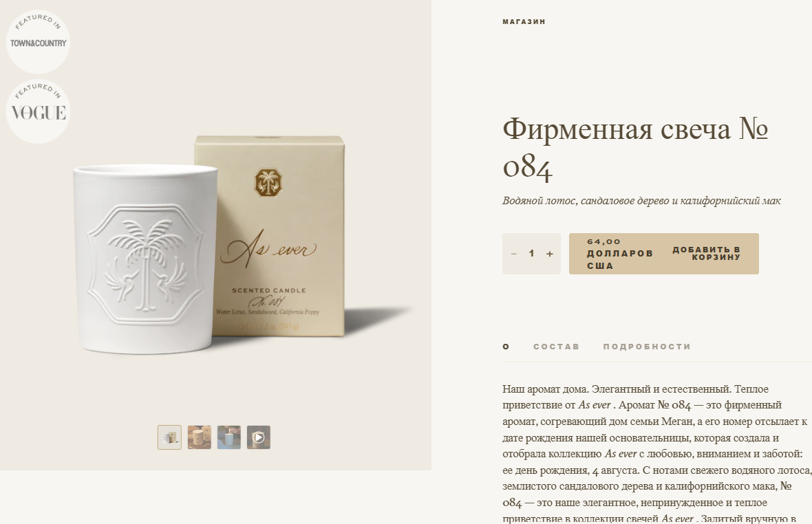Play the product video thumbnail
Image resolution: width=812 pixels, height=524 pixels.
(x=259, y=437)
